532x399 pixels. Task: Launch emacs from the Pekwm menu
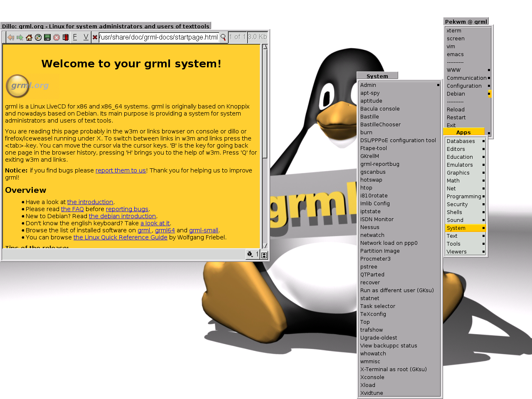[x=468, y=54]
